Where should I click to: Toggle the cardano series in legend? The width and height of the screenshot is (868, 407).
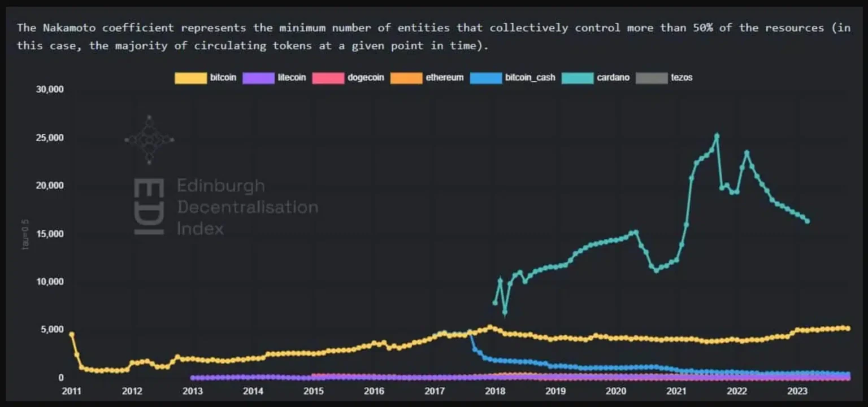pos(596,78)
